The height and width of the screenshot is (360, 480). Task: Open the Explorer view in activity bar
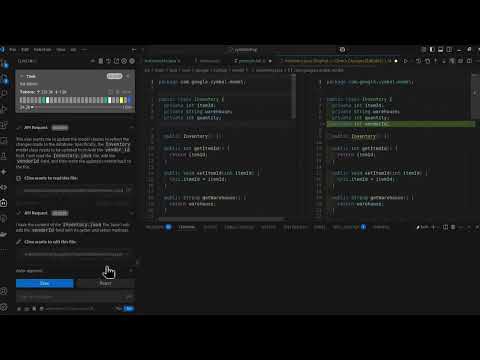pos(4,63)
